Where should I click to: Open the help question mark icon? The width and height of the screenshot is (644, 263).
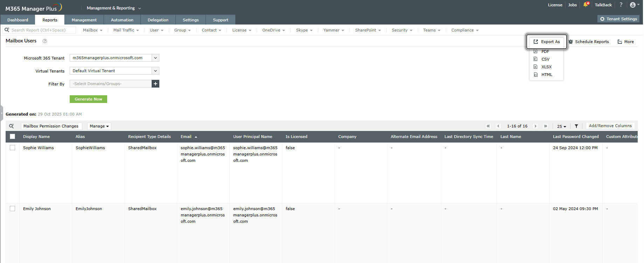point(621,5)
